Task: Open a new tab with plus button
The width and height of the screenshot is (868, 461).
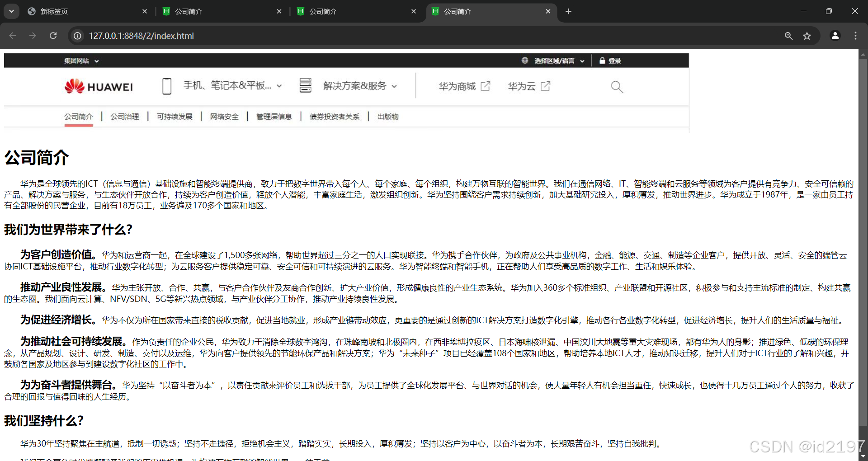Action: click(568, 11)
